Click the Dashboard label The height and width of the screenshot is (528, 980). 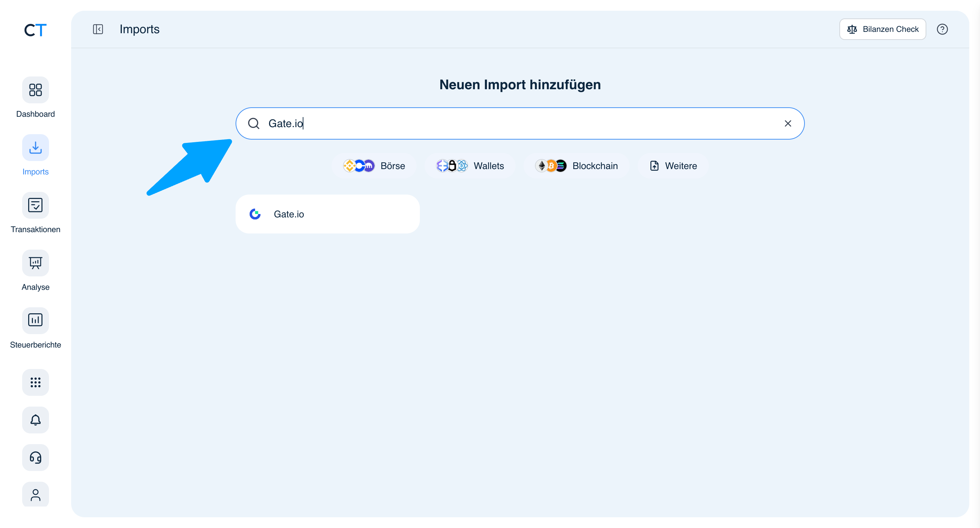point(35,114)
